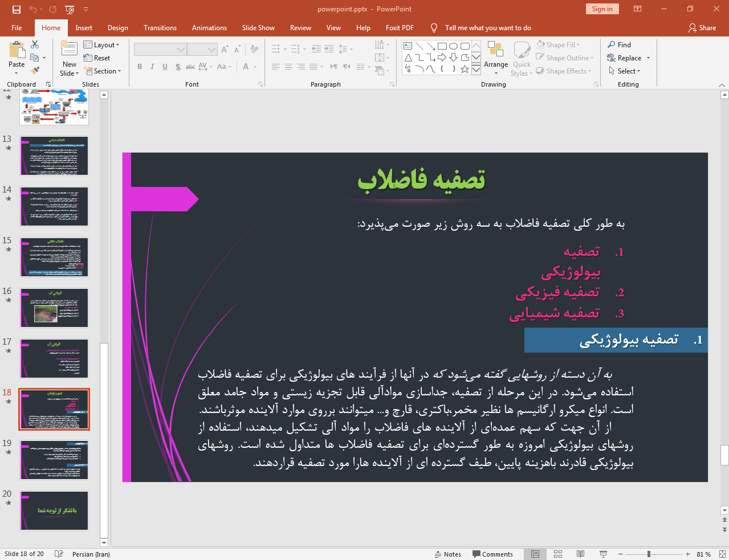Launch Slide Show from status bar
Viewport: 729px width, 560px height.
tap(603, 554)
